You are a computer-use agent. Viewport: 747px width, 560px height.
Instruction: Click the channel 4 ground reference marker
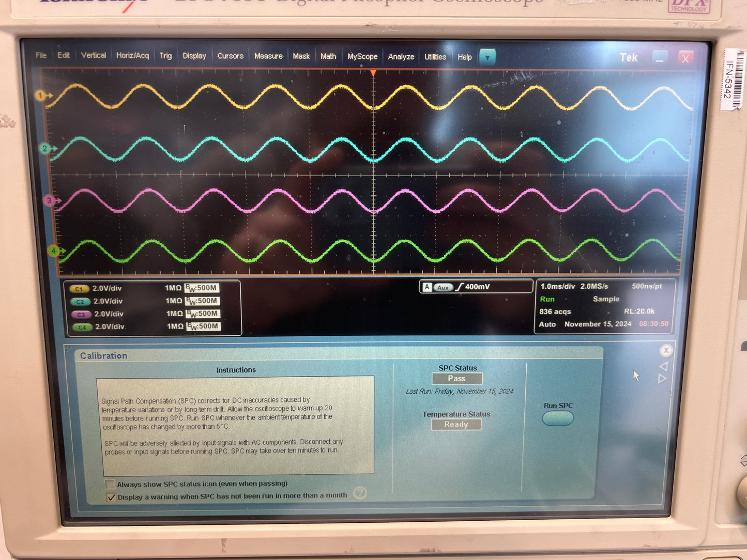[56, 251]
